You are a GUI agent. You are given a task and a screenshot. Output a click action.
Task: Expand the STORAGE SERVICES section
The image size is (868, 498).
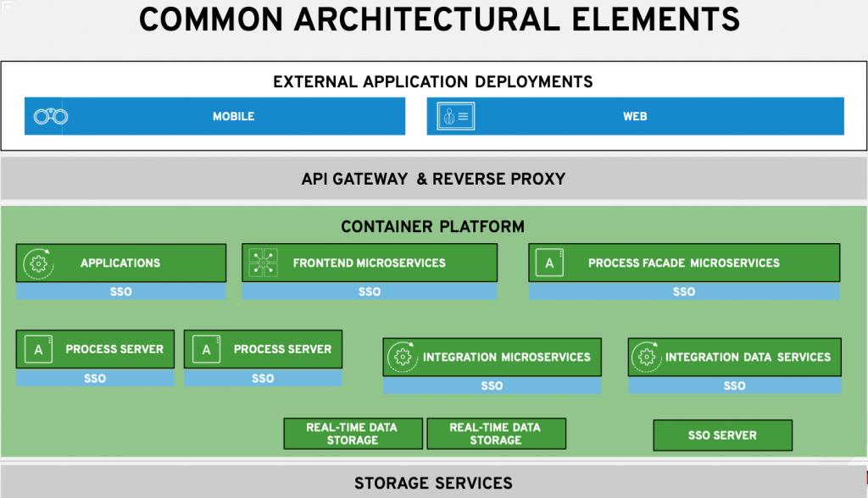pos(433,483)
